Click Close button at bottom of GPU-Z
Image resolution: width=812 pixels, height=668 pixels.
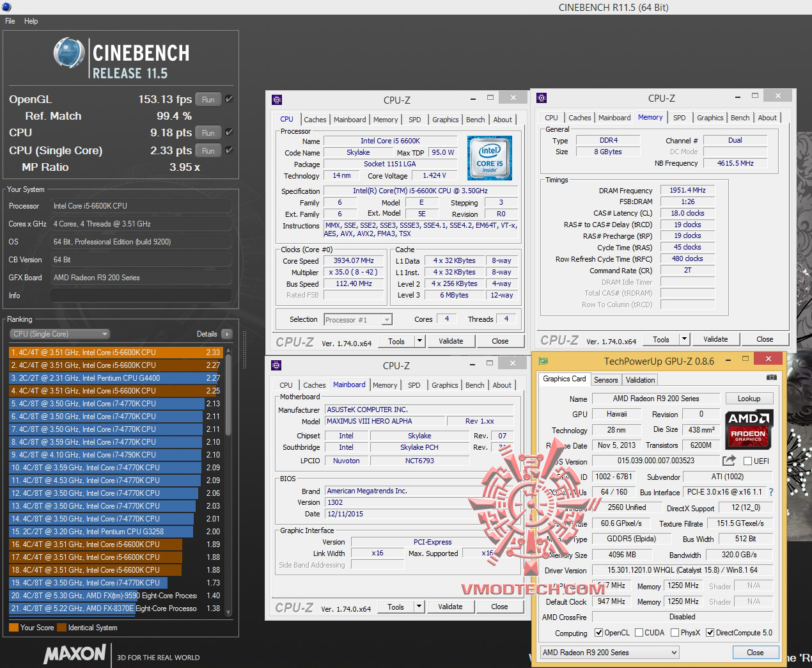point(755,653)
